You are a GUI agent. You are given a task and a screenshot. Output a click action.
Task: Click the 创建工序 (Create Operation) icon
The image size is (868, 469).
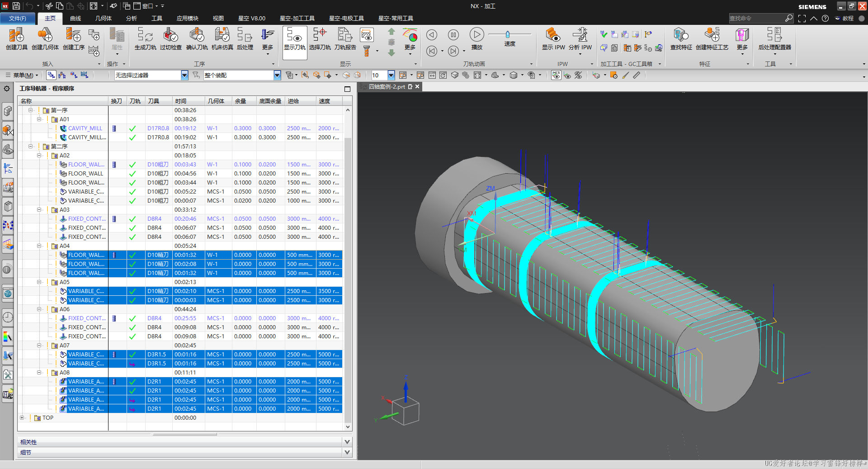[74, 38]
